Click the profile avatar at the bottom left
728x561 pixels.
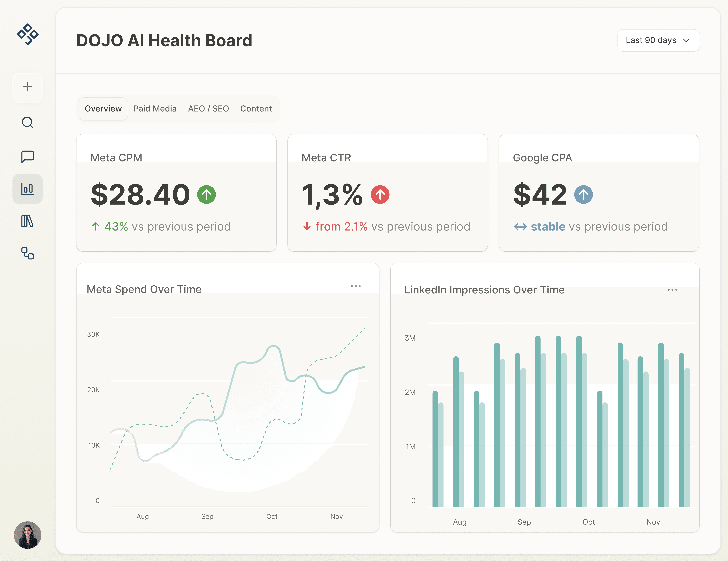[28, 535]
